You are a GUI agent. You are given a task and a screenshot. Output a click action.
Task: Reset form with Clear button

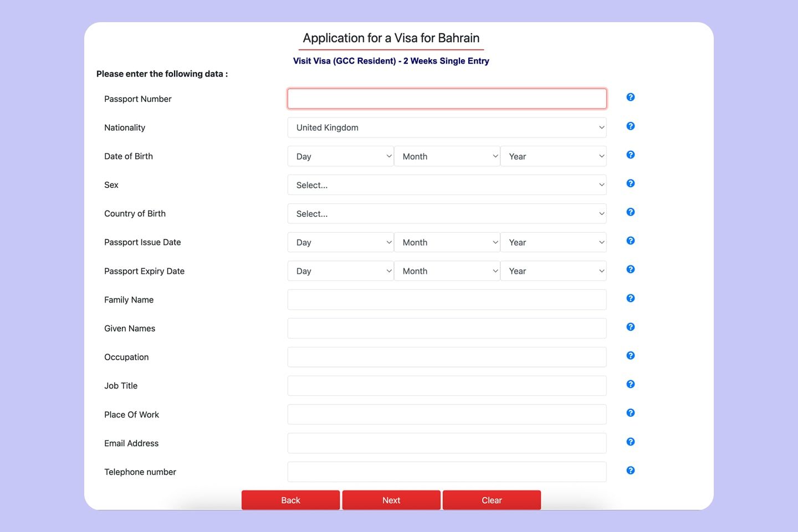(x=492, y=500)
